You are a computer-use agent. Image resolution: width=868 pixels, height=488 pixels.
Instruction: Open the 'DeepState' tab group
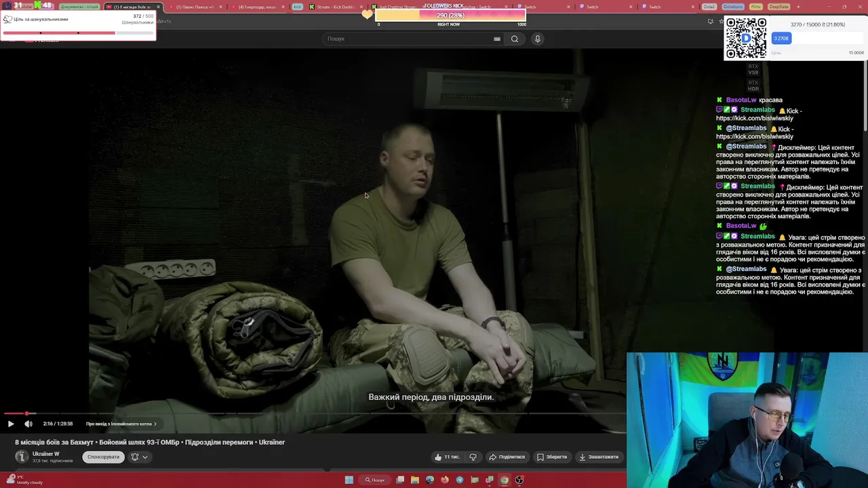coord(779,7)
